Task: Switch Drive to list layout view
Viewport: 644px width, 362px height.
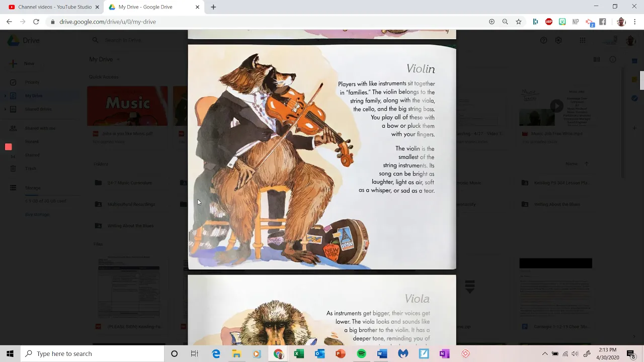Action: (x=597, y=59)
